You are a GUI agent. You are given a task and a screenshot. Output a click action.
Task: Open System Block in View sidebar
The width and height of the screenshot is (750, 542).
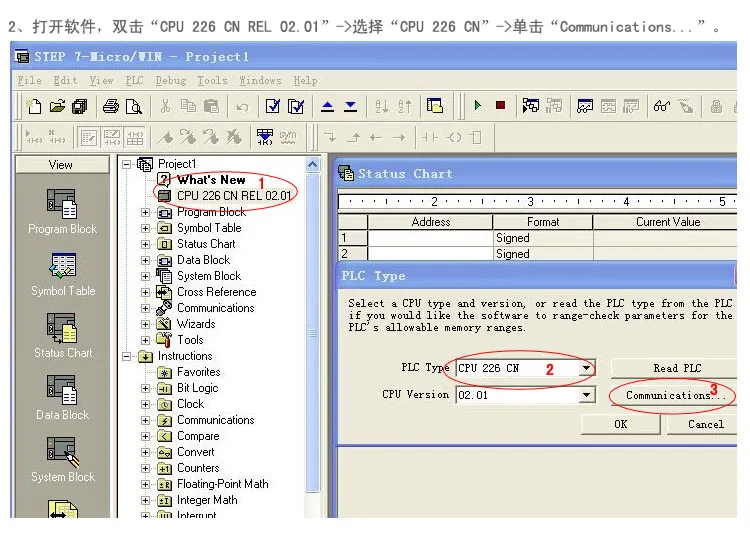[63, 460]
